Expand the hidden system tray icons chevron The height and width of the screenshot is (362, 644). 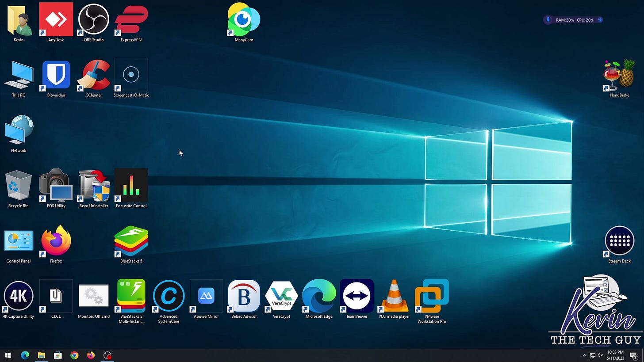pyautogui.click(x=584, y=355)
